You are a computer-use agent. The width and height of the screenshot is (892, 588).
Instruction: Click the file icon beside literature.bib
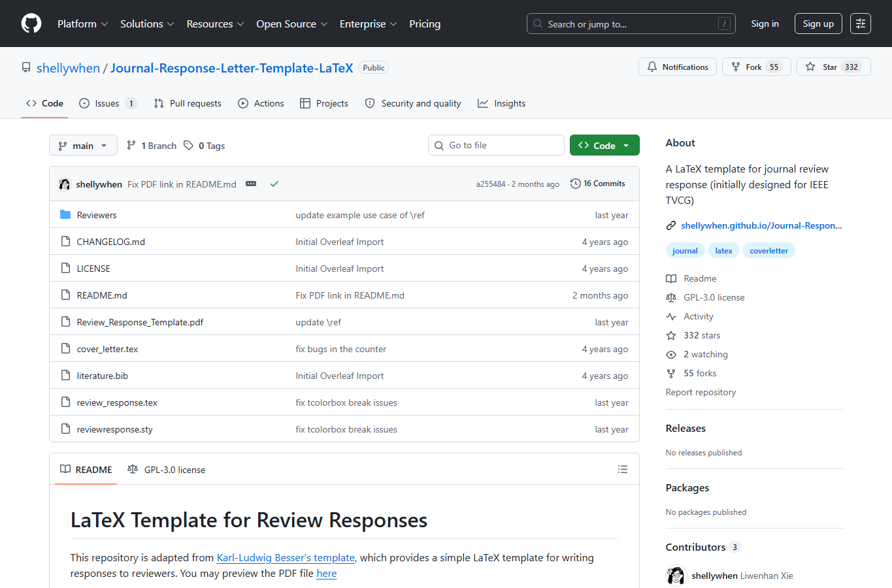coord(65,375)
